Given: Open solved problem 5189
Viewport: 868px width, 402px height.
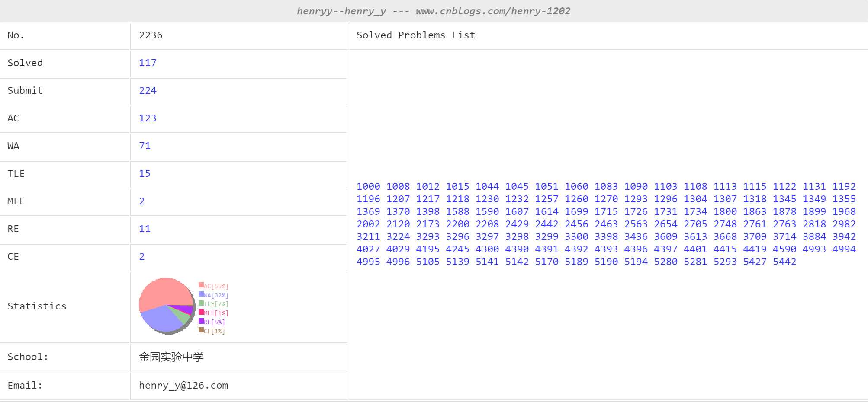Looking at the screenshot, I should (576, 262).
